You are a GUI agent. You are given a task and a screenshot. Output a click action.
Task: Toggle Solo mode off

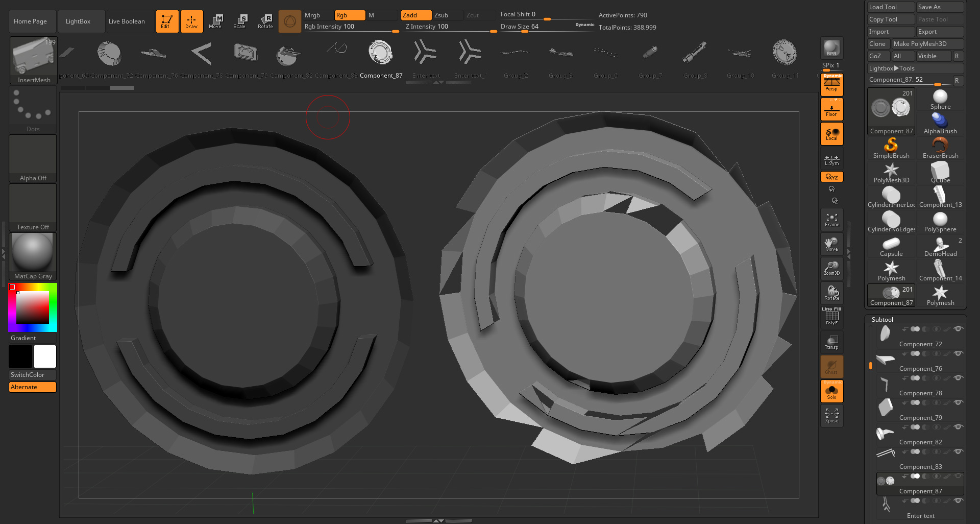831,391
